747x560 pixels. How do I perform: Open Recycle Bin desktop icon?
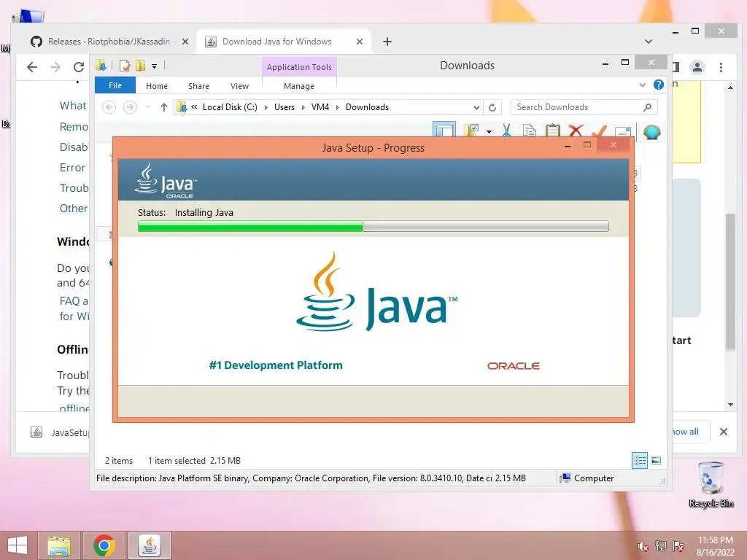tap(711, 484)
